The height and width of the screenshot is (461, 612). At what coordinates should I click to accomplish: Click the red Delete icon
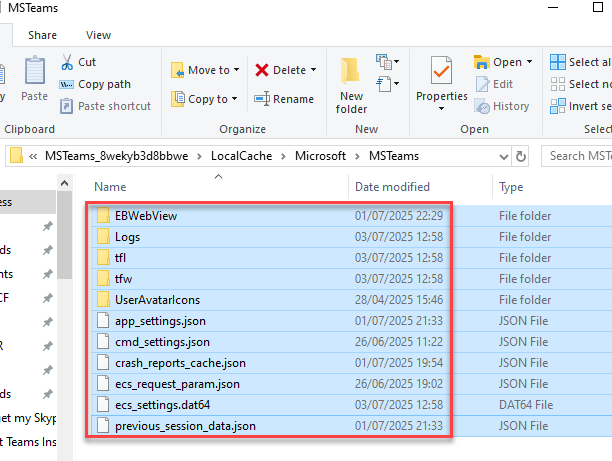pos(262,70)
